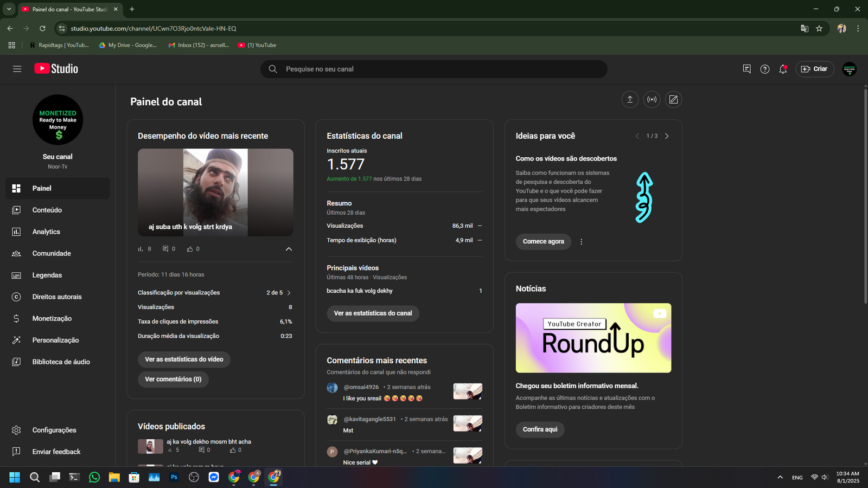Click likes thumbs-up icon under latest video

click(x=190, y=249)
